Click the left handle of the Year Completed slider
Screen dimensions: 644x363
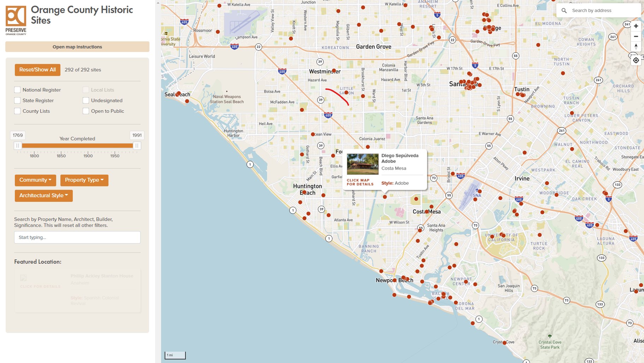point(18,145)
